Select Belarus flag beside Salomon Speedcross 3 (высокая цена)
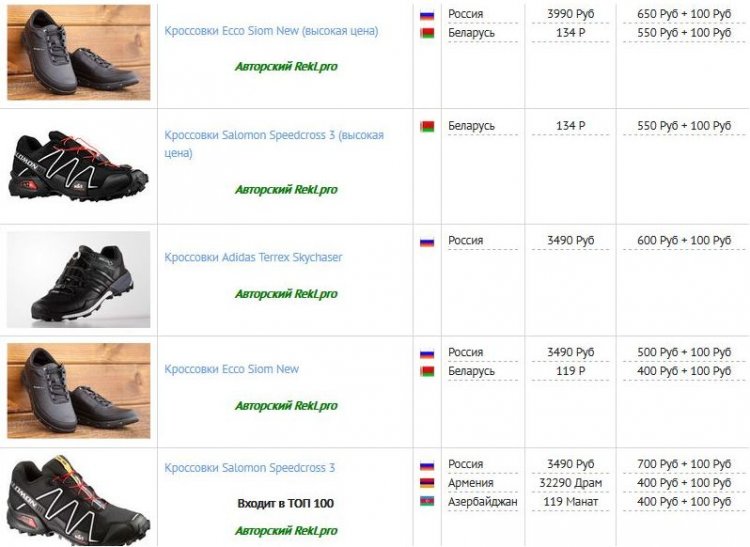 [427, 126]
